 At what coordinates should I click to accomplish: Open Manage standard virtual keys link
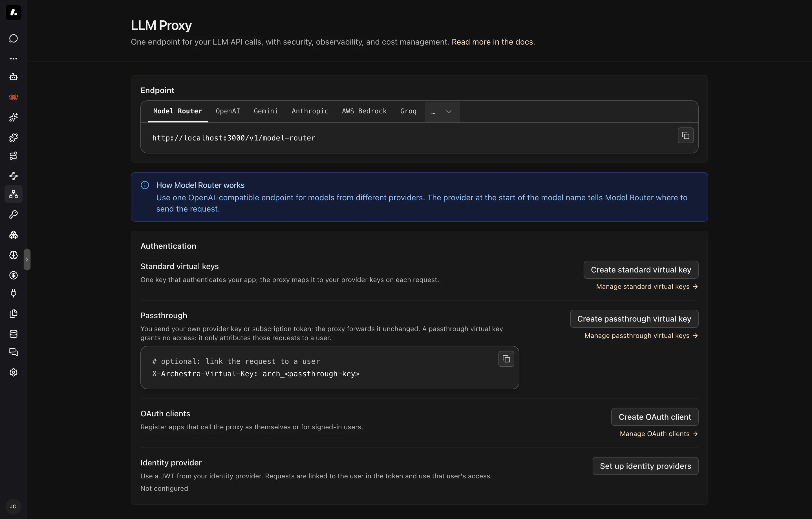coord(647,287)
